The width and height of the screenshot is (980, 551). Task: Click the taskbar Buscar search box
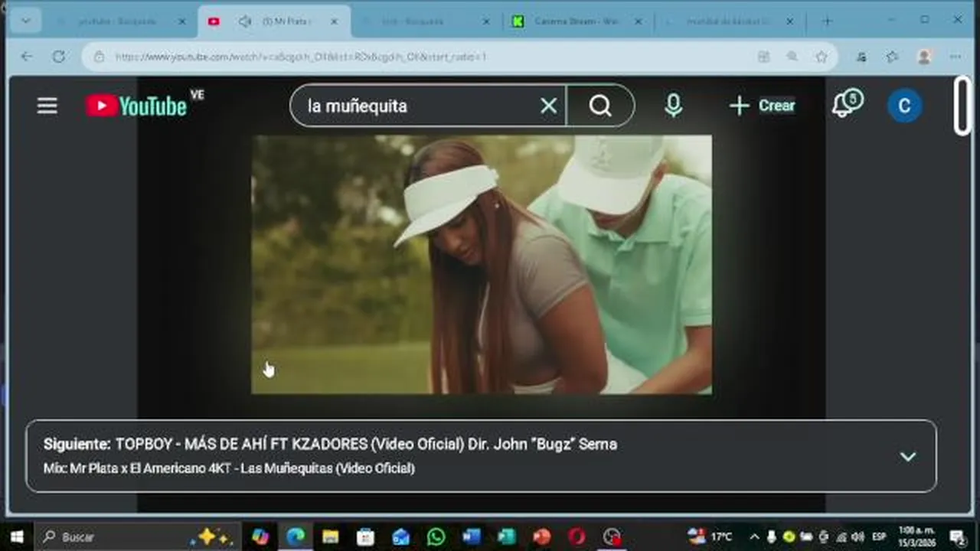pos(138,537)
